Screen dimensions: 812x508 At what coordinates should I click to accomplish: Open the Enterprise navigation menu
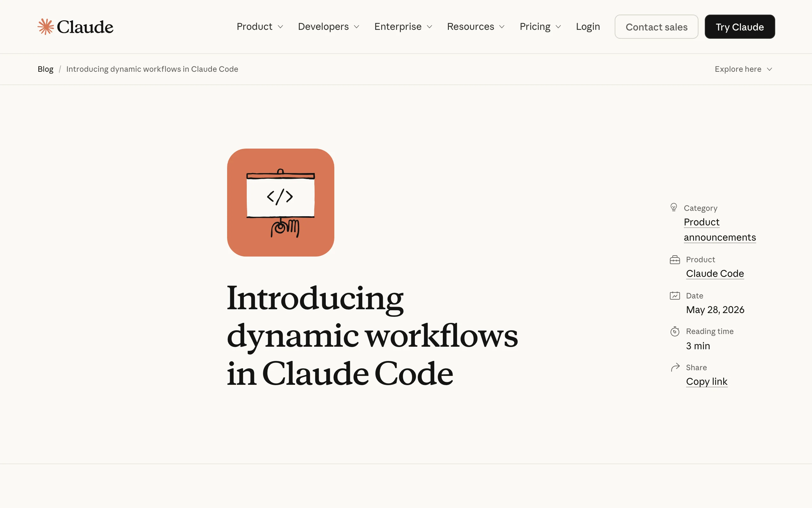coord(403,27)
